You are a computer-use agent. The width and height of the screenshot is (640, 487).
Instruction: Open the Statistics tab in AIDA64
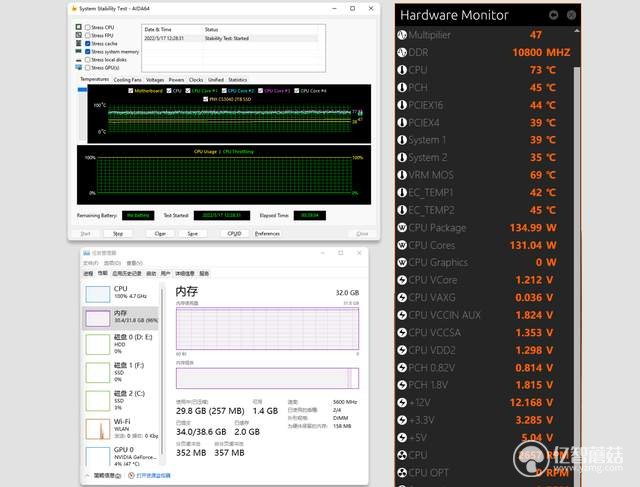238,80
